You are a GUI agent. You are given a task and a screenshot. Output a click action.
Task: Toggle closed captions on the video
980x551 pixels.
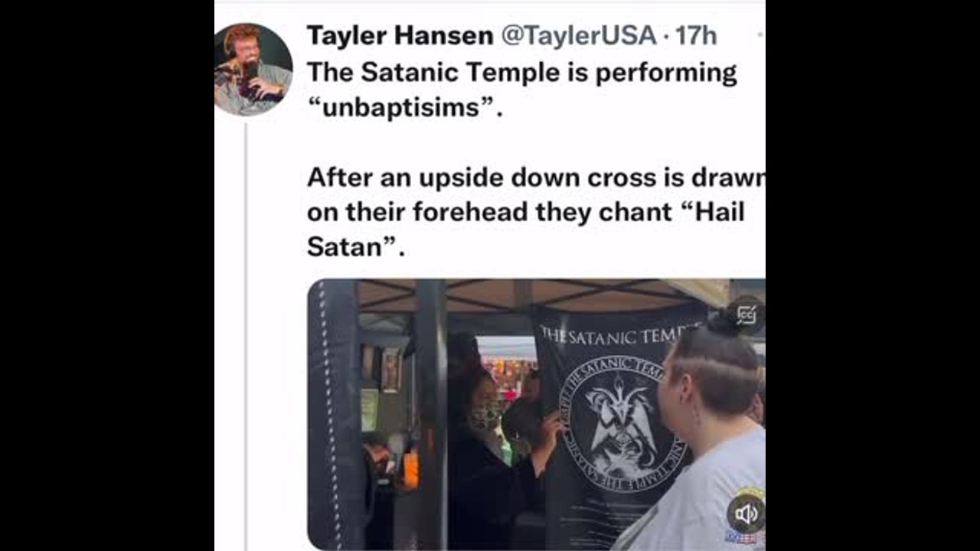(x=746, y=314)
